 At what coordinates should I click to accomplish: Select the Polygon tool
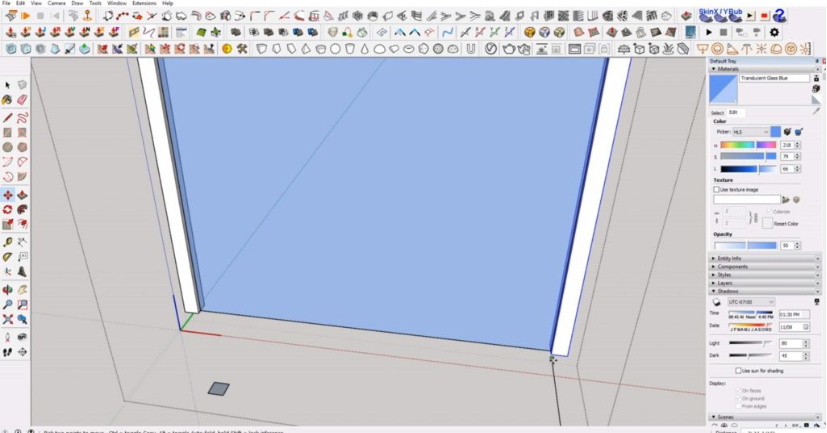pyautogui.click(x=22, y=147)
